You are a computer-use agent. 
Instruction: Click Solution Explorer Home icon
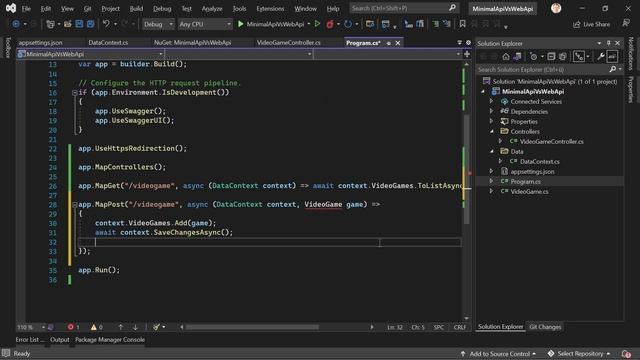click(506, 57)
